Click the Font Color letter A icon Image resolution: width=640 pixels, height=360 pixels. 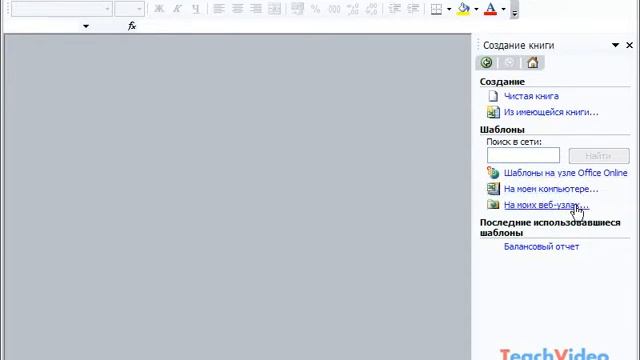[x=490, y=9]
